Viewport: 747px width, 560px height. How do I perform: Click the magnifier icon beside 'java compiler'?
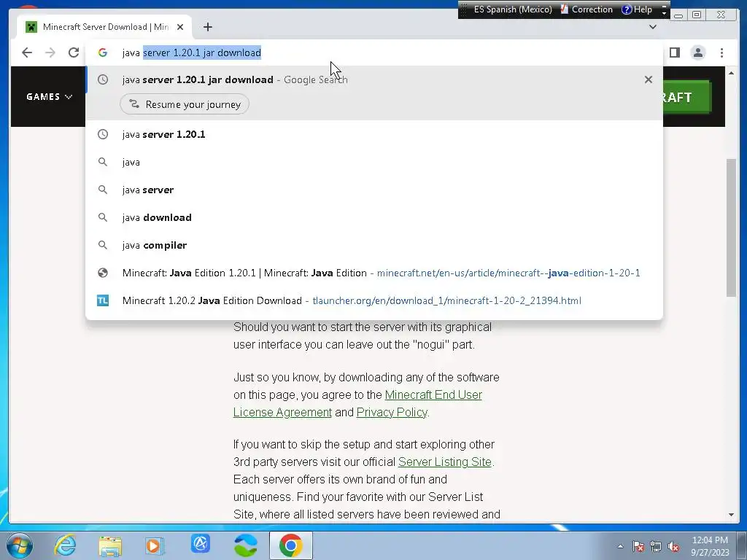tap(102, 245)
